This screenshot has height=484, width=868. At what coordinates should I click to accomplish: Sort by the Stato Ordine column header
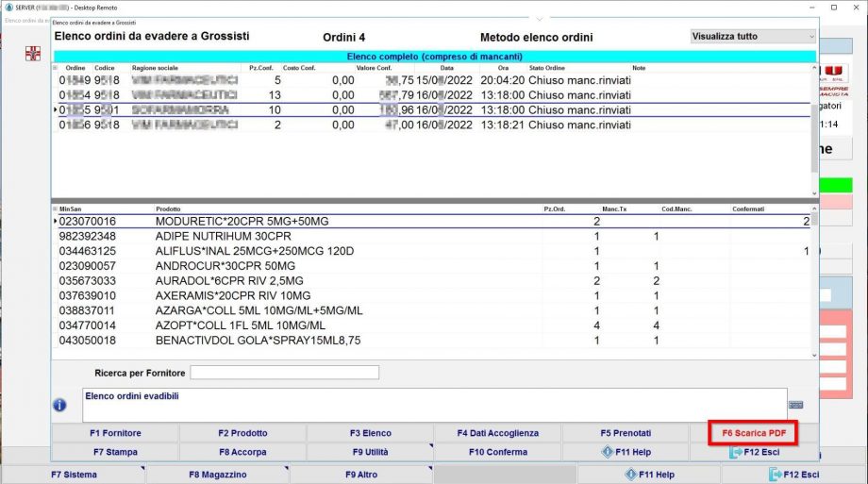tap(547, 68)
